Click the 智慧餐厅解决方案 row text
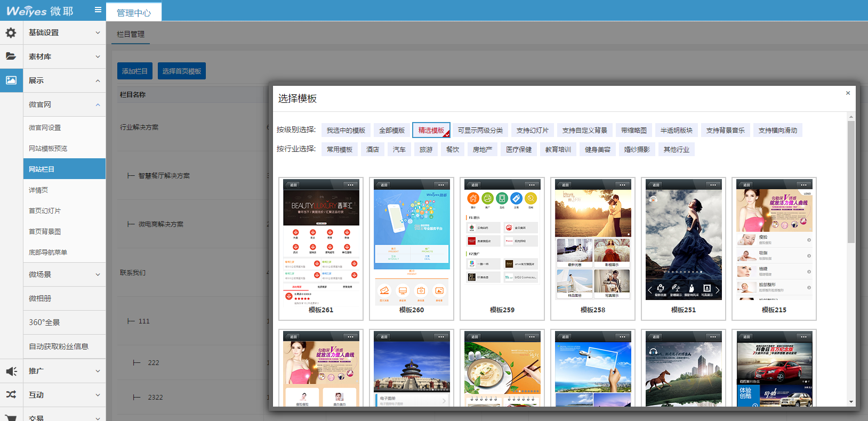 (164, 175)
